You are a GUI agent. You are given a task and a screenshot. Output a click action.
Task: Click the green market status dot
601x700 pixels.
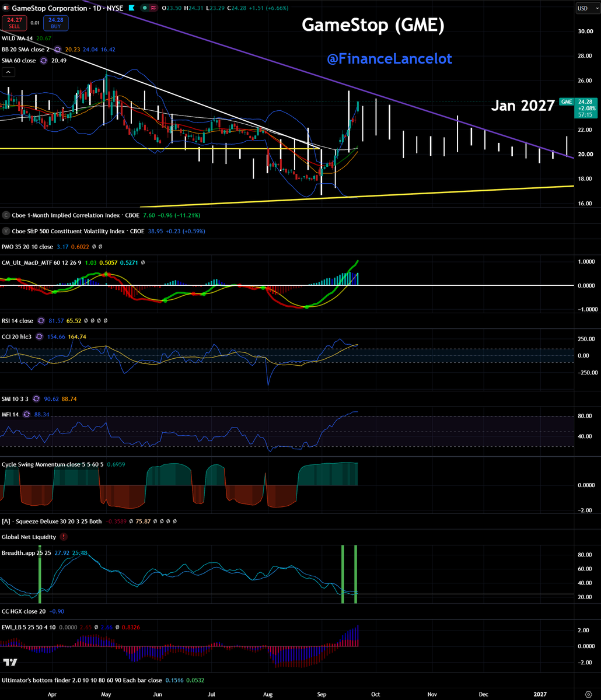pos(145,8)
